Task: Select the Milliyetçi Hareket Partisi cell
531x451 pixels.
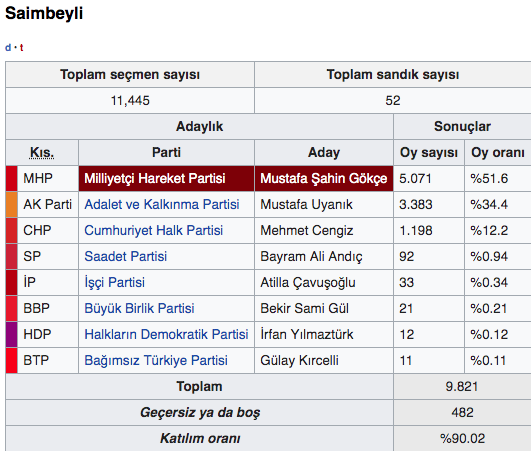Action: [x=166, y=178]
